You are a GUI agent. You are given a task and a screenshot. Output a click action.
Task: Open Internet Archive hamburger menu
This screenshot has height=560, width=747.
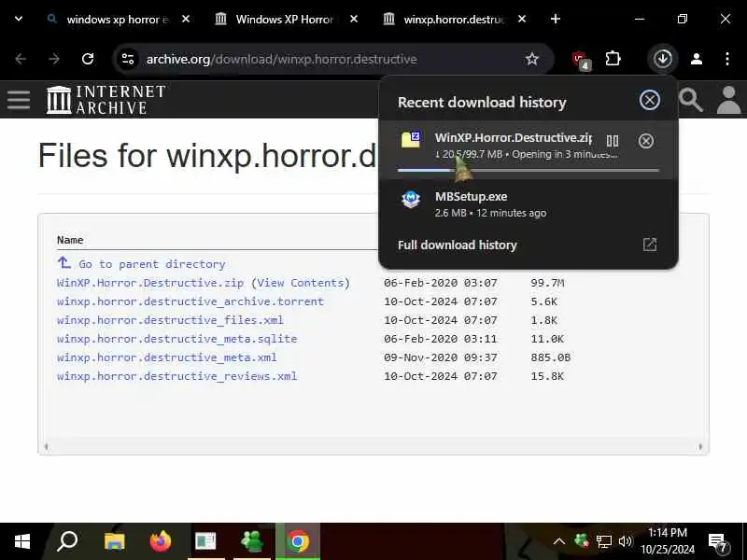tap(19, 100)
